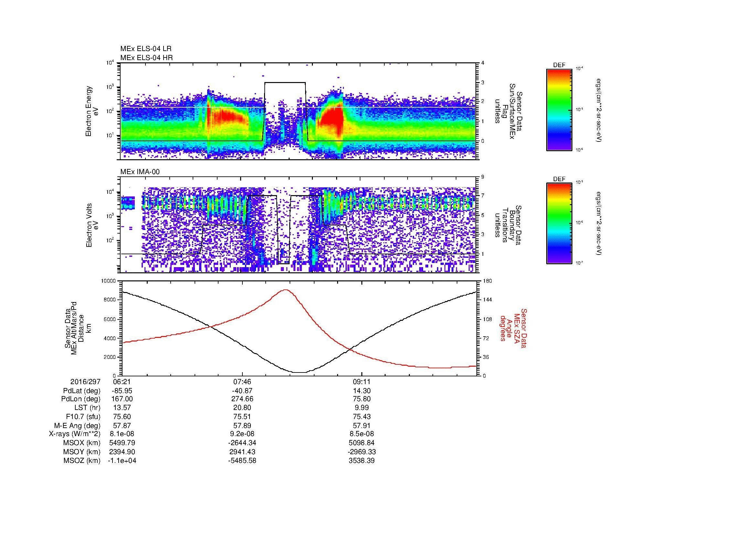Click the time tick '06:21'
756x534 pixels.
(x=122, y=382)
